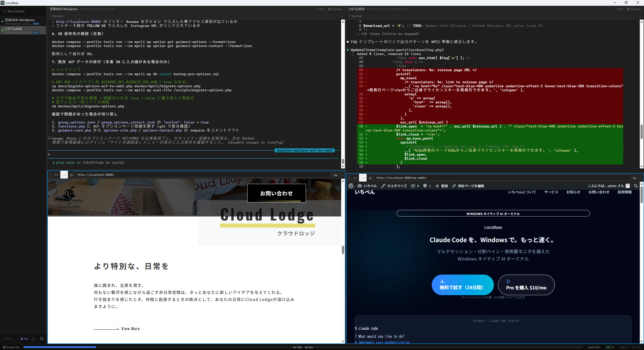Viewport: 644px width, 350px height.
Task: Click the お問い合わせ button on Cloud Lodge
Action: pos(276,193)
